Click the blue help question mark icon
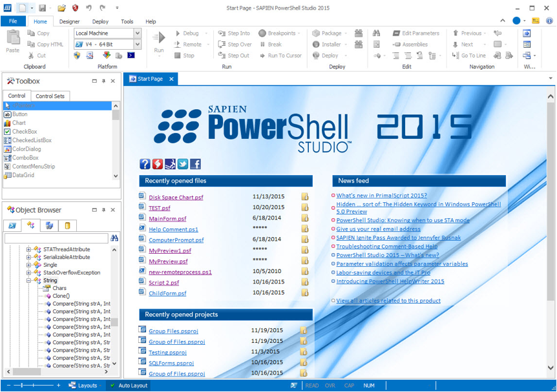The height and width of the screenshot is (392, 557). click(145, 164)
